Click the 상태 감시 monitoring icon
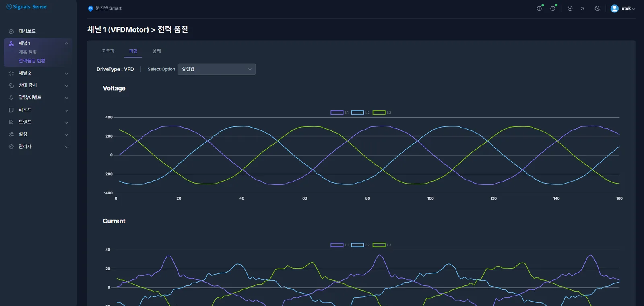Screen dimensions: 644x306 11,85
